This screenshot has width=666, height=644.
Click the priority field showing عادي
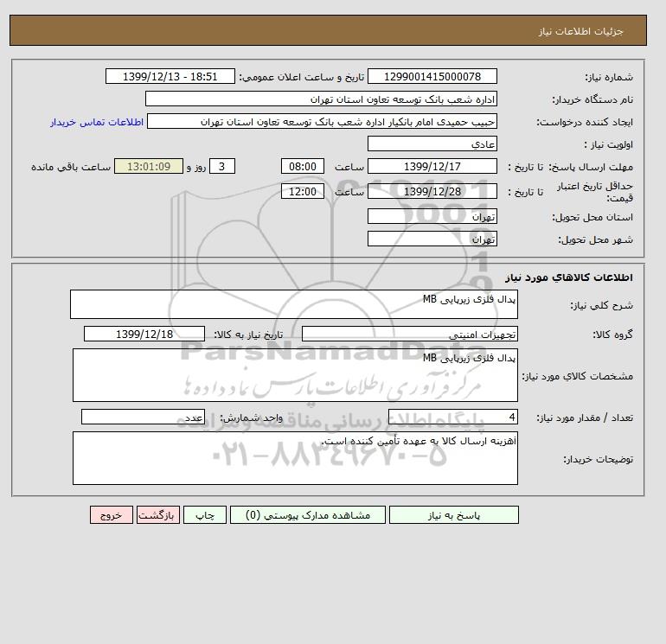(432, 143)
